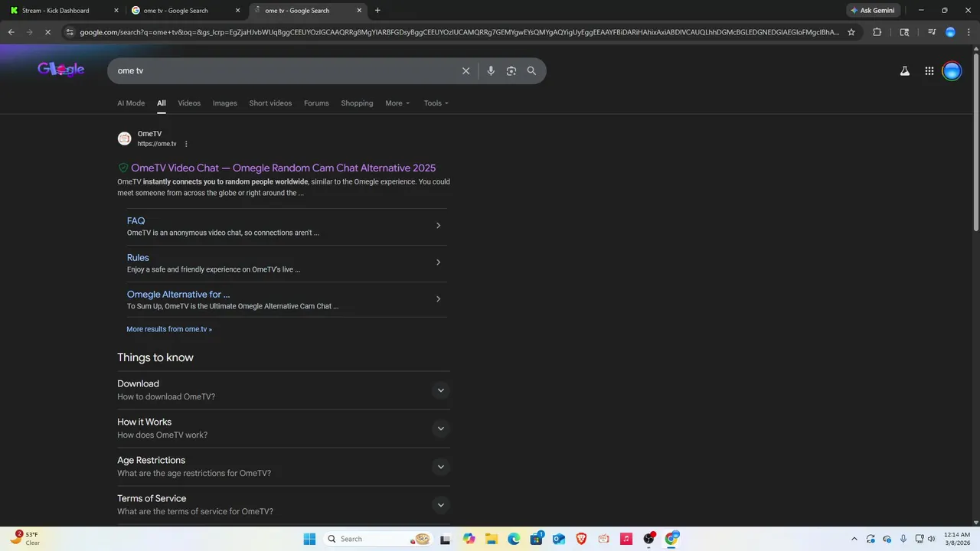Open Chrome's three-dot menu
Screen dimensions: 980x551
[x=969, y=32]
